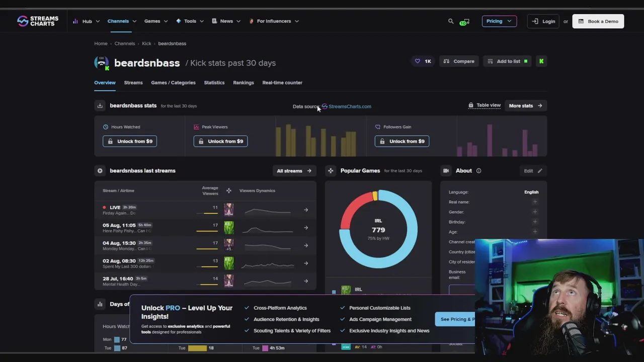
Task: Switch to the Games / Categories tab
Action: click(x=173, y=82)
